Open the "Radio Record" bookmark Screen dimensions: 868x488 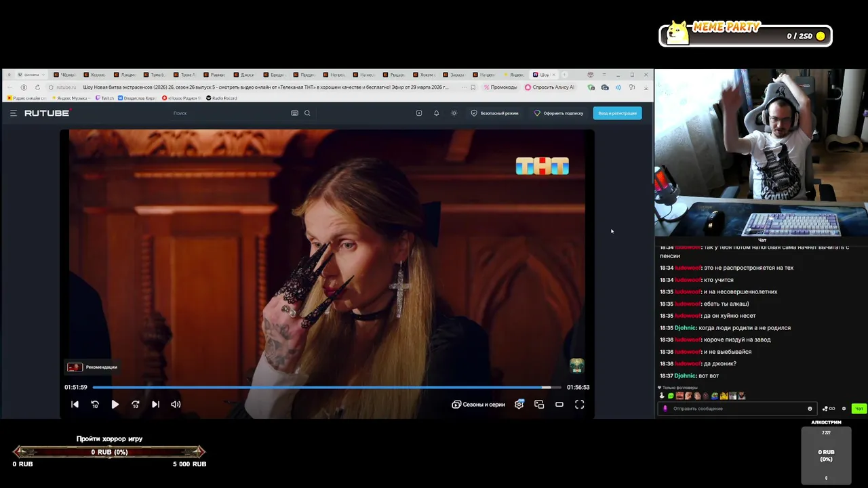(x=221, y=98)
